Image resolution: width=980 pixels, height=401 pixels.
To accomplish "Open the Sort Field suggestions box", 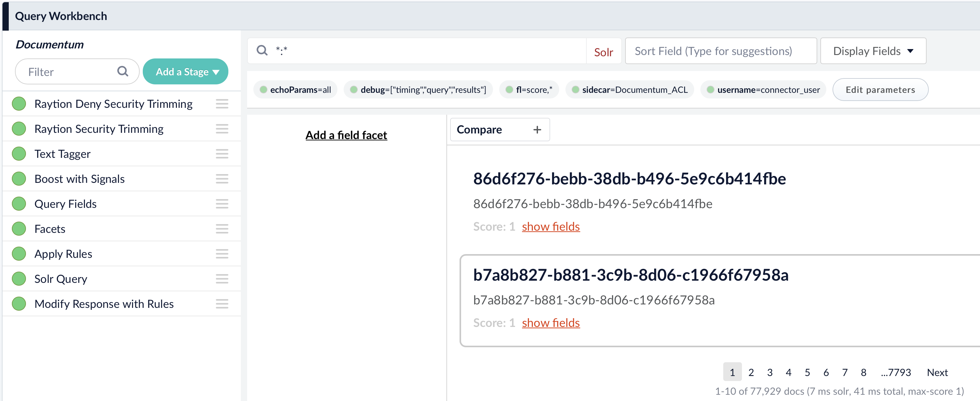I will click(x=720, y=51).
